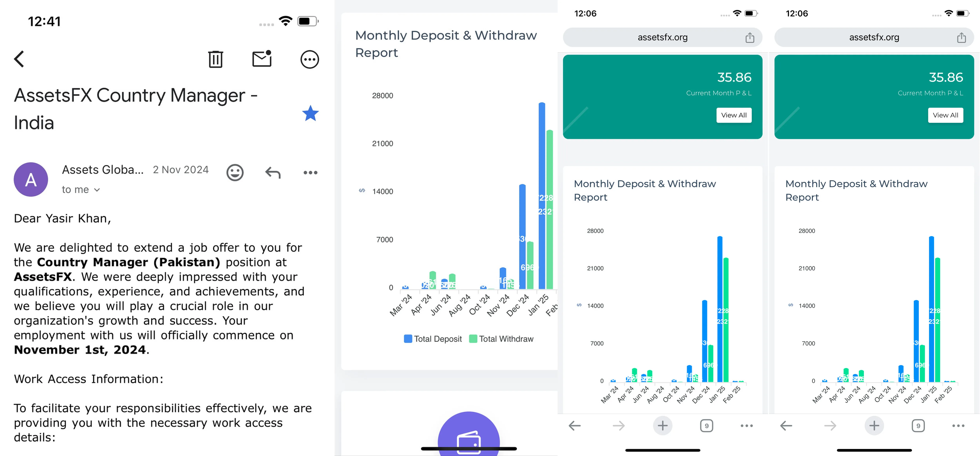This screenshot has width=980, height=456.
Task: Tap "Current Month P & L" in the rightmost screen
Action: (x=930, y=93)
